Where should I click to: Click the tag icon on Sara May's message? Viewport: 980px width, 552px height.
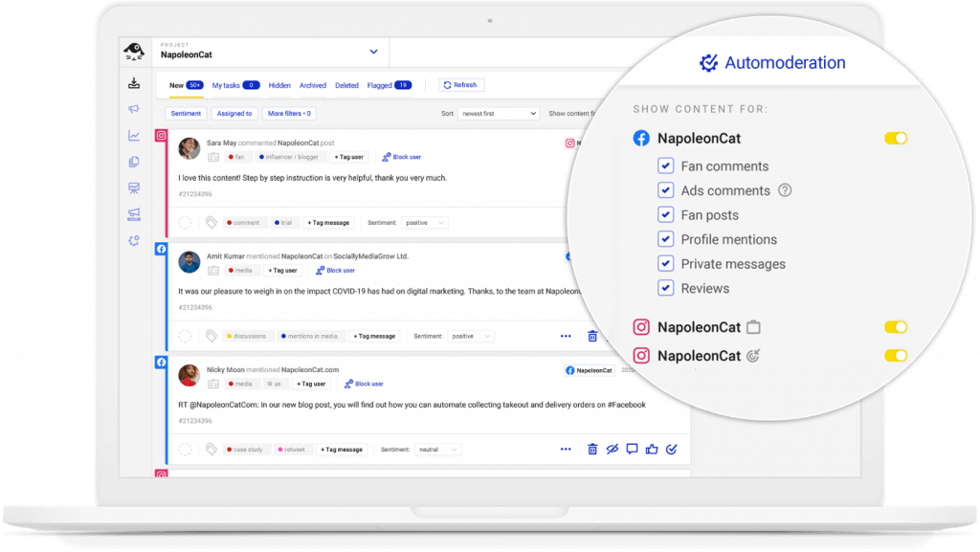tap(212, 222)
